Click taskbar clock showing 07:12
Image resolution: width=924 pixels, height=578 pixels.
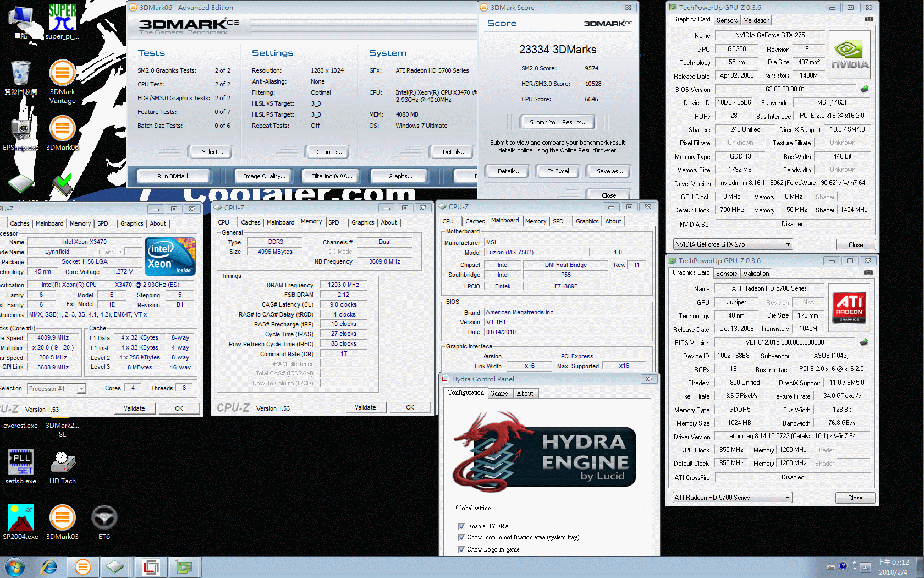[893, 567]
